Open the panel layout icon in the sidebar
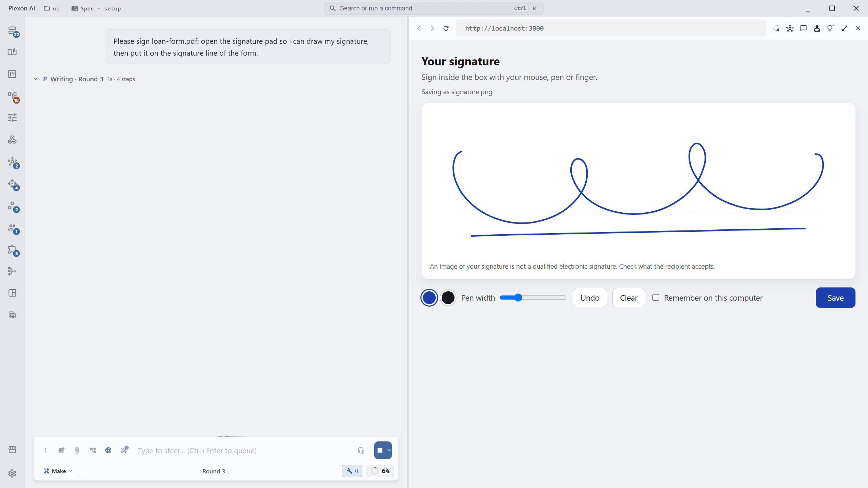 (x=12, y=293)
